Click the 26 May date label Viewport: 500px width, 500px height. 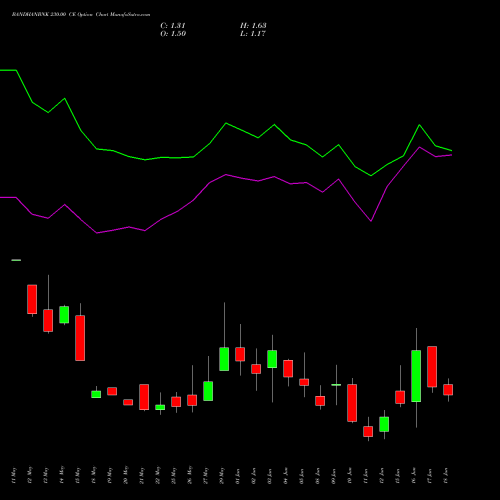tap(190, 476)
